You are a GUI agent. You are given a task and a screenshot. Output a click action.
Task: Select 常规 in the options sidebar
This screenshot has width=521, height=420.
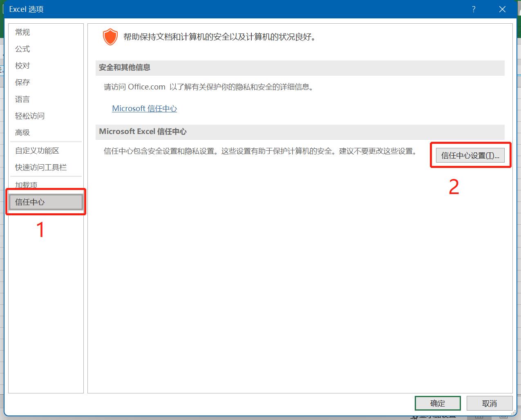click(22, 32)
